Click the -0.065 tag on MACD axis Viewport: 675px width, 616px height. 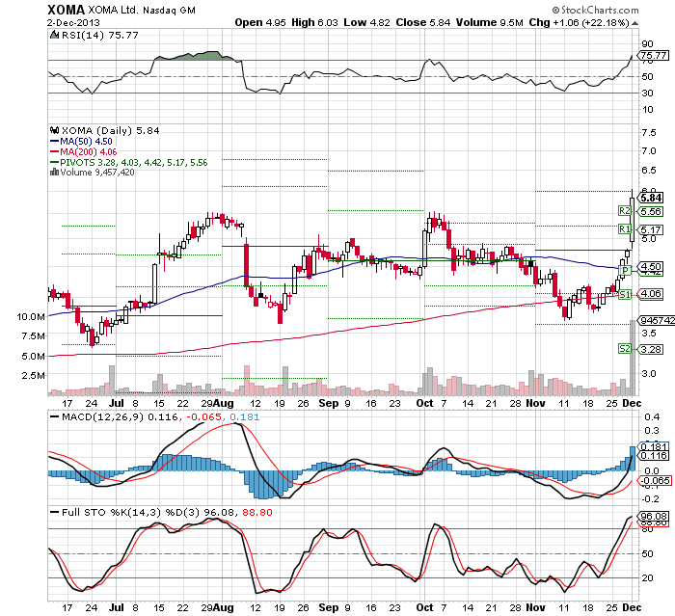(x=655, y=481)
